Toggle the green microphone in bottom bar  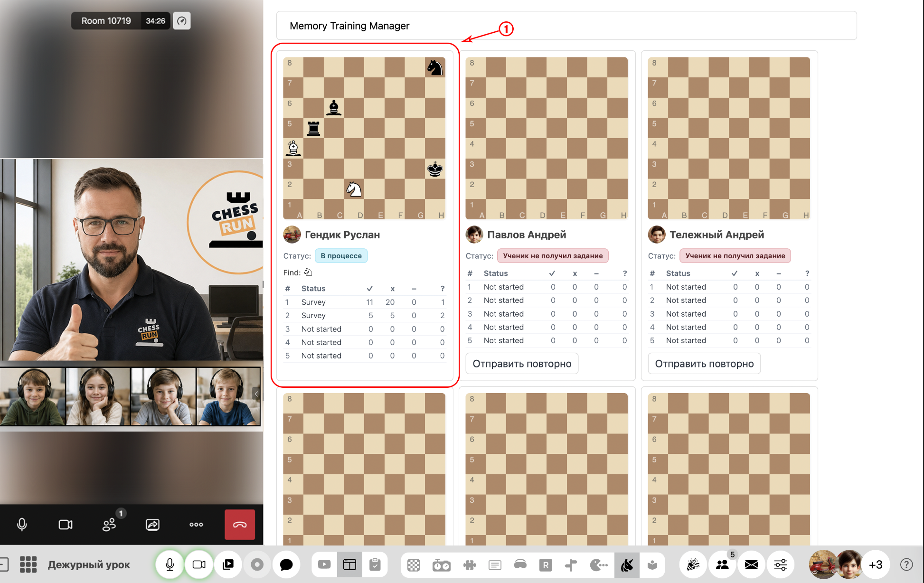[x=170, y=564]
